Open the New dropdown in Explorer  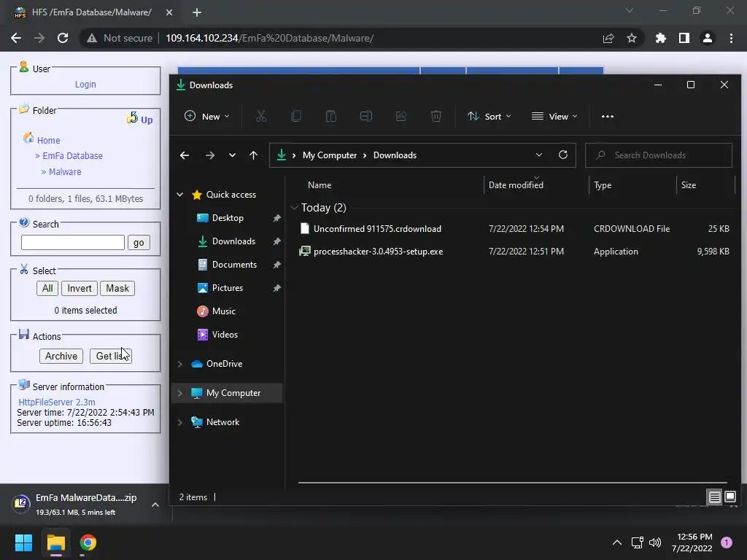(x=207, y=116)
